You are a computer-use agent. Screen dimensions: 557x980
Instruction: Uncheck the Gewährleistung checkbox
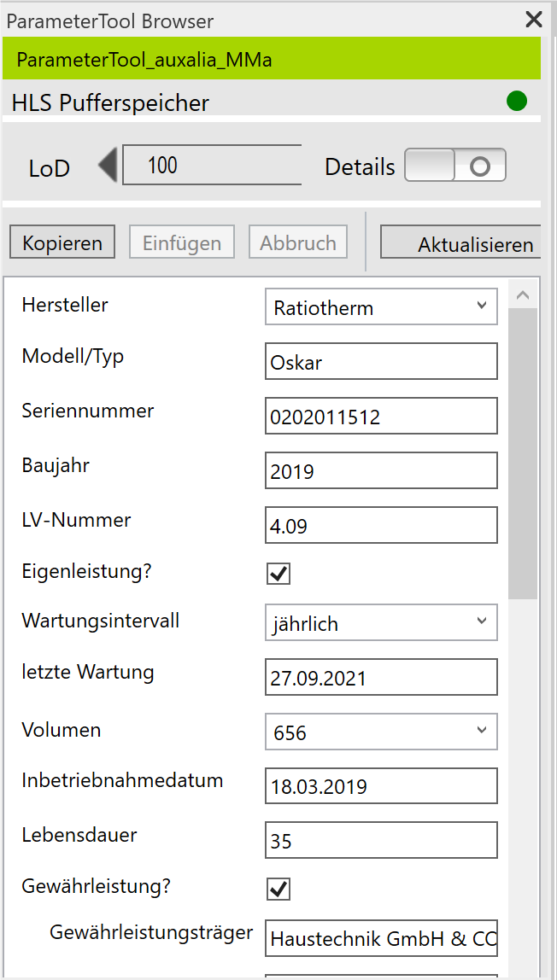point(278,889)
